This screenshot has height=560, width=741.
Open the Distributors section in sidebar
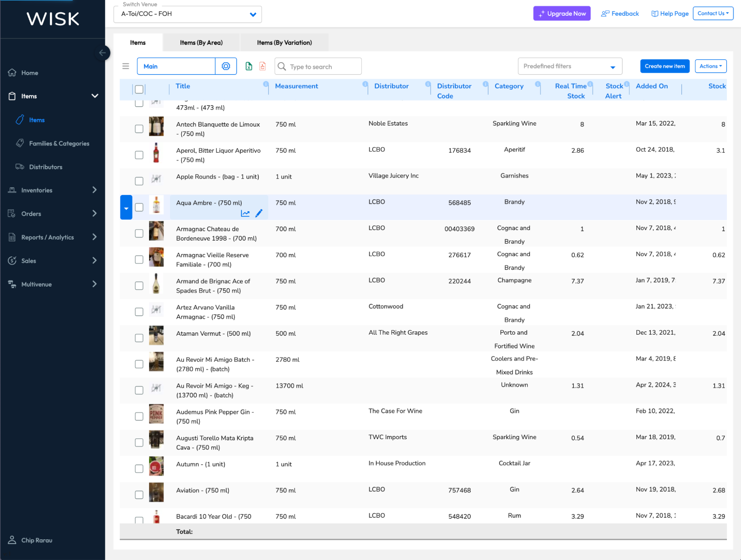[x=46, y=167]
